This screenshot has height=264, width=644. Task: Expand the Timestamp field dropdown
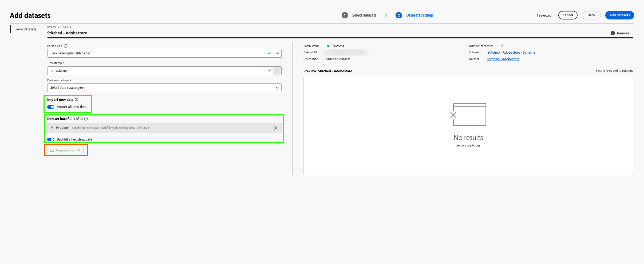pyautogui.click(x=277, y=70)
